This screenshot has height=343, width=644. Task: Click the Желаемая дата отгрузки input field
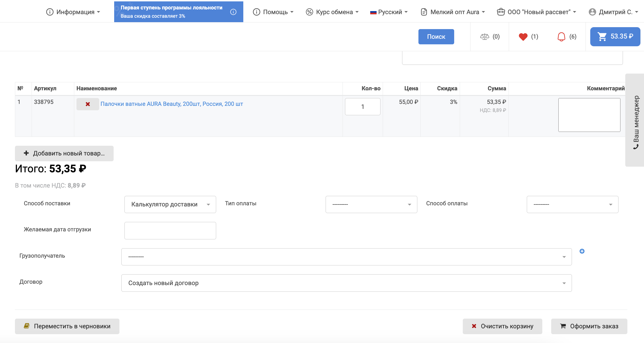(170, 231)
